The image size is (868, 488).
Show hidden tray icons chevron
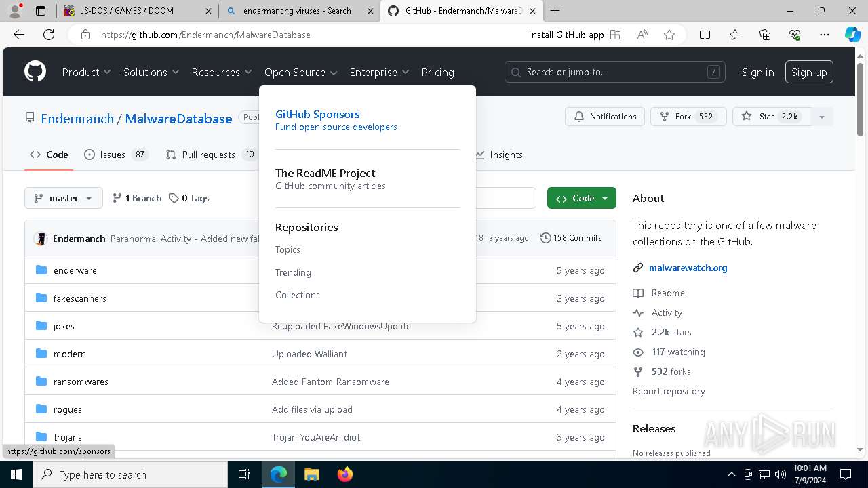click(x=731, y=474)
